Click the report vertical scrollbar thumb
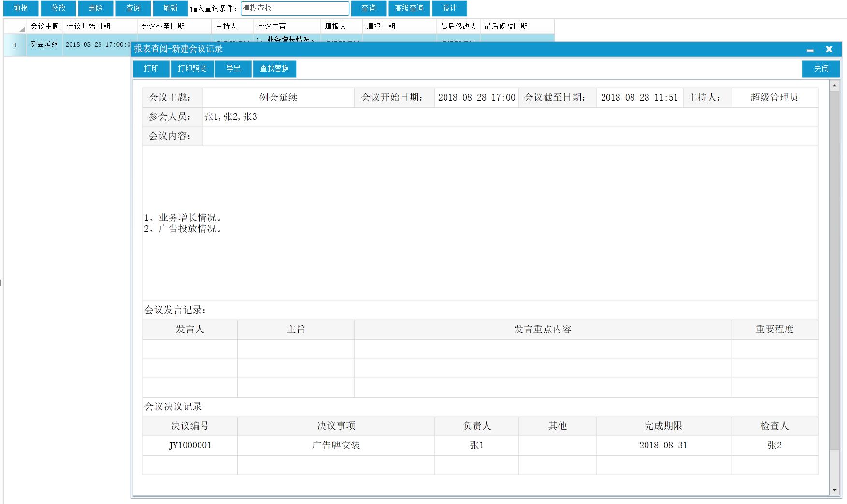Viewport: 847px width, 504px height. 834,271
